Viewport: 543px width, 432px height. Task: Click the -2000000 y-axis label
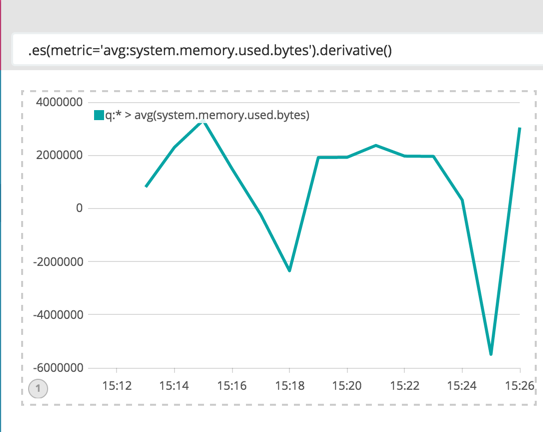58,262
